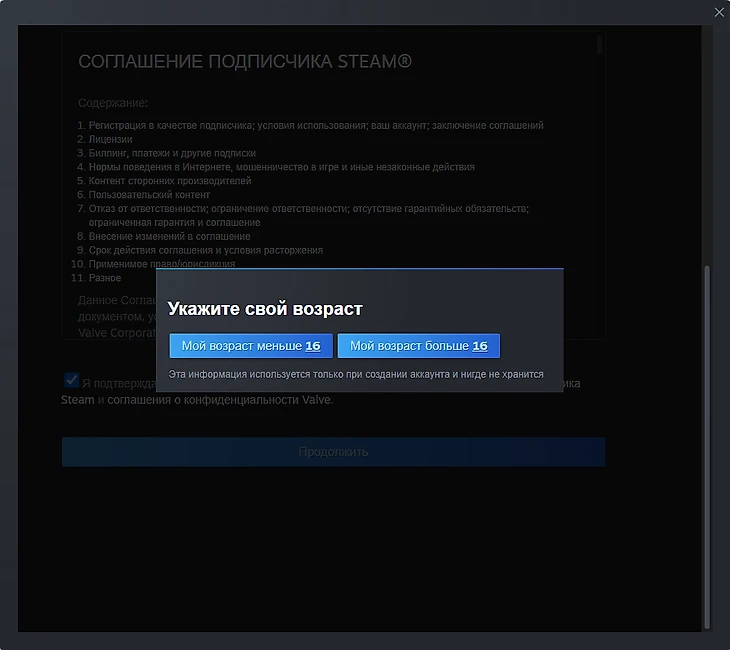Toggle the "Я подтверждаю" agreement checkbox
The height and width of the screenshot is (650, 730).
(x=71, y=380)
